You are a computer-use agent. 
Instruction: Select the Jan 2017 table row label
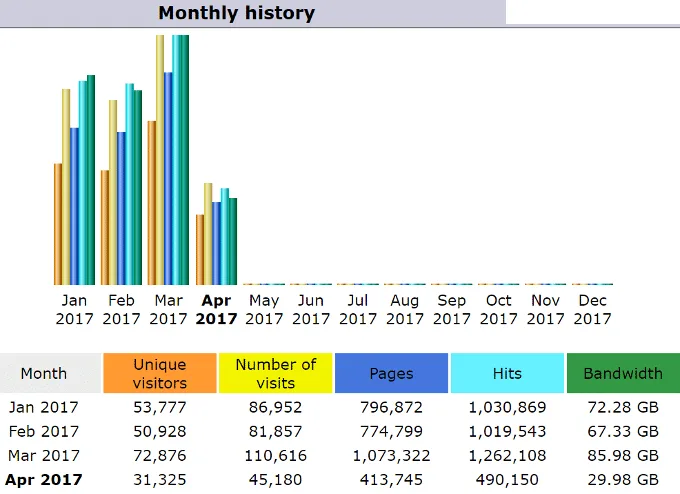(44, 407)
